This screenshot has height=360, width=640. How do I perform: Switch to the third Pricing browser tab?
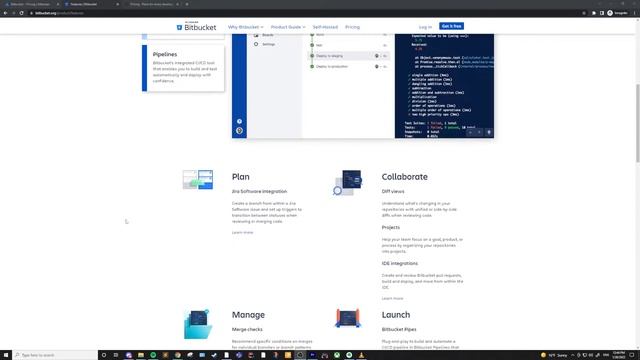pos(153,4)
